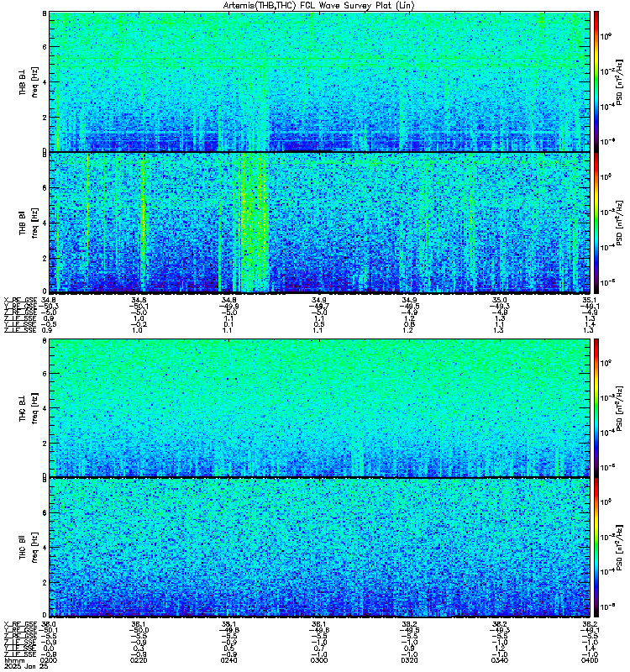Click the "0200" time tick label
This screenshot has height=672, width=630.
point(49,660)
